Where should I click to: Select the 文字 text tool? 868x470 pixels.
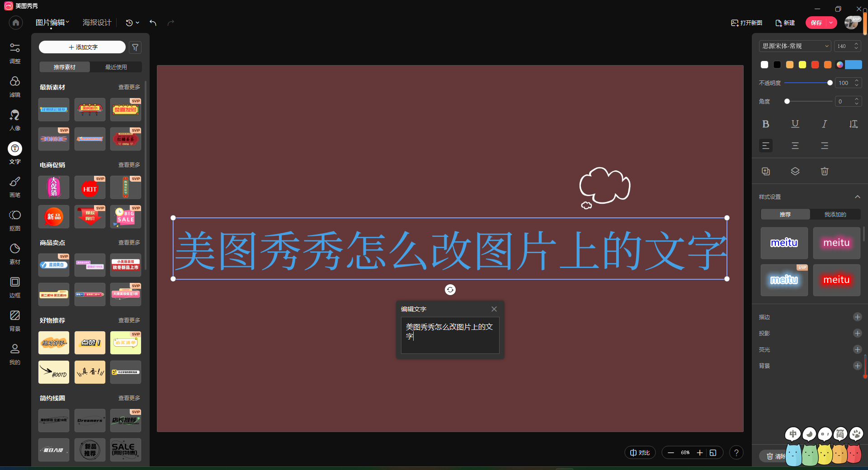15,153
